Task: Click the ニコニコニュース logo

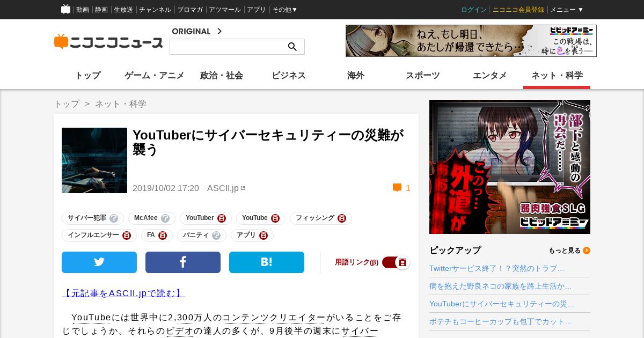Action: [x=108, y=42]
